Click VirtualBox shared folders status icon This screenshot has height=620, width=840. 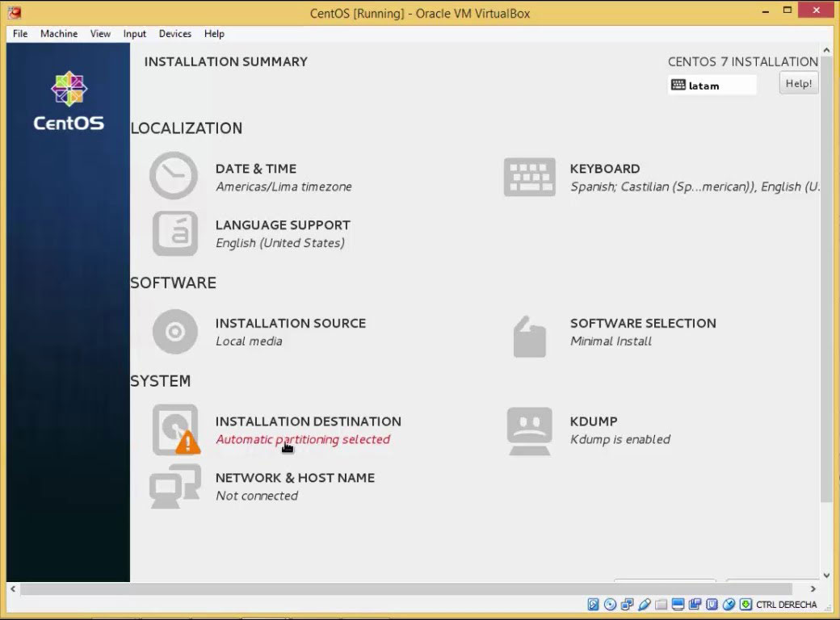[661, 605]
